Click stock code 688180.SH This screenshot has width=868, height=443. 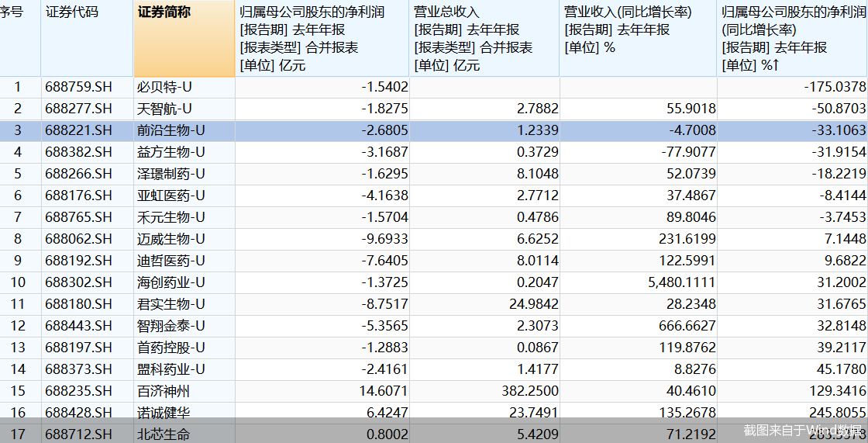(x=78, y=304)
